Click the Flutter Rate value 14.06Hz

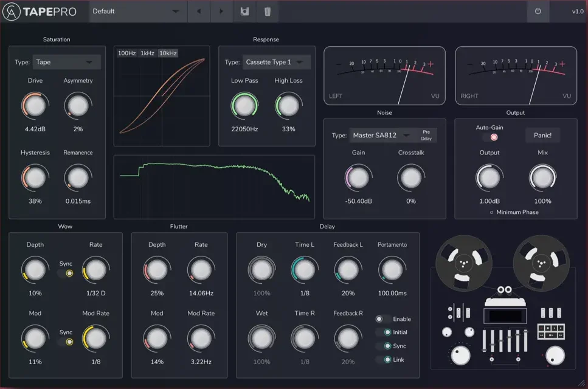[x=201, y=293]
